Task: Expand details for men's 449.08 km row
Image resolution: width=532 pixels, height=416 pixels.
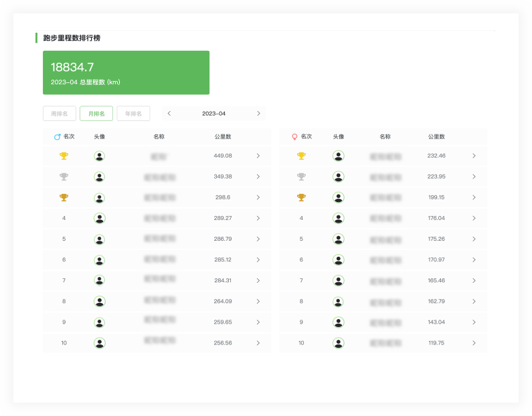Action: (x=258, y=156)
